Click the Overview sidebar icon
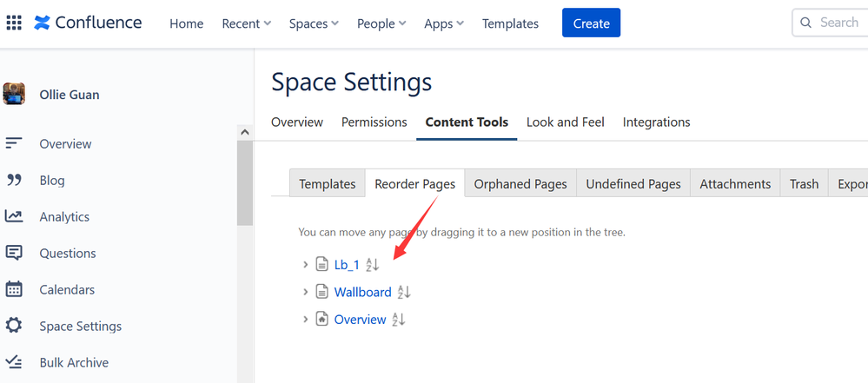The image size is (868, 383). click(14, 143)
